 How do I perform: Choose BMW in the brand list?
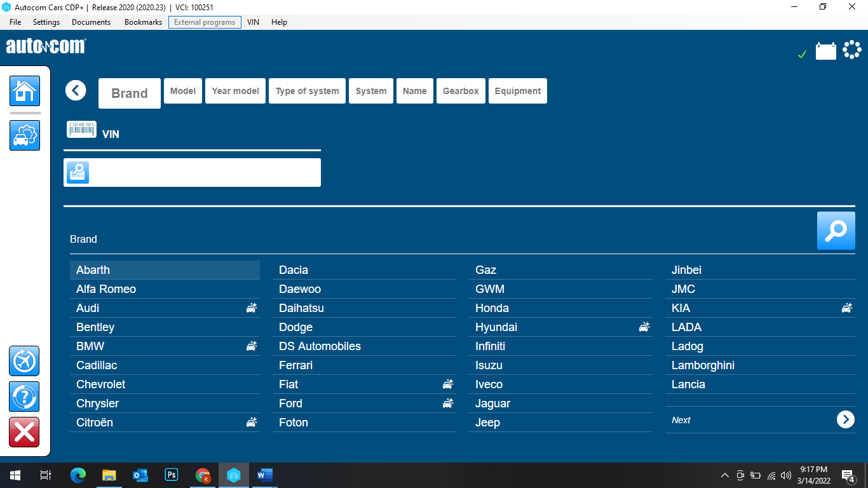coord(90,346)
